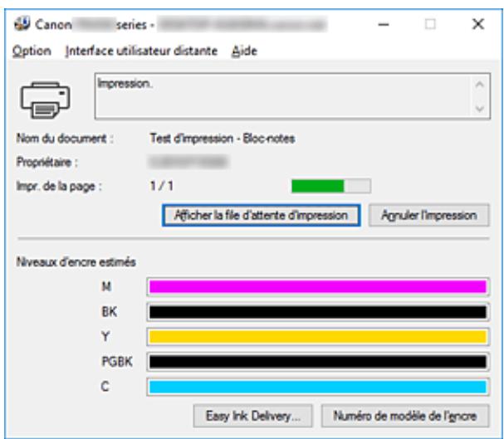
Task: Open Interface utilisateur distante menu
Action: (141, 51)
